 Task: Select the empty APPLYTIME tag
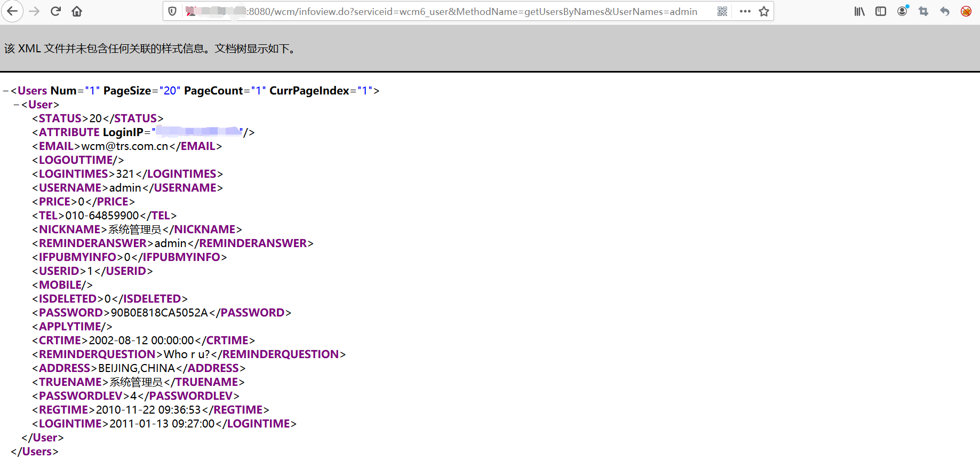(72, 327)
